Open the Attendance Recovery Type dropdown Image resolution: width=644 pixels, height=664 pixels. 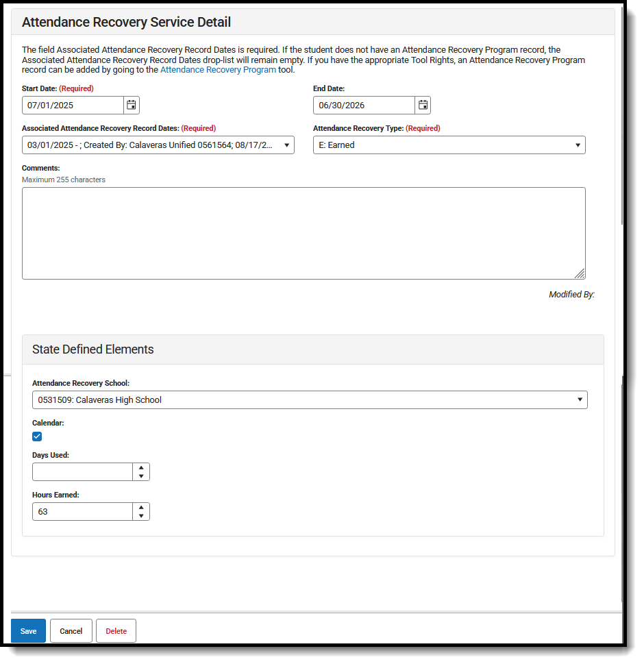(x=578, y=145)
